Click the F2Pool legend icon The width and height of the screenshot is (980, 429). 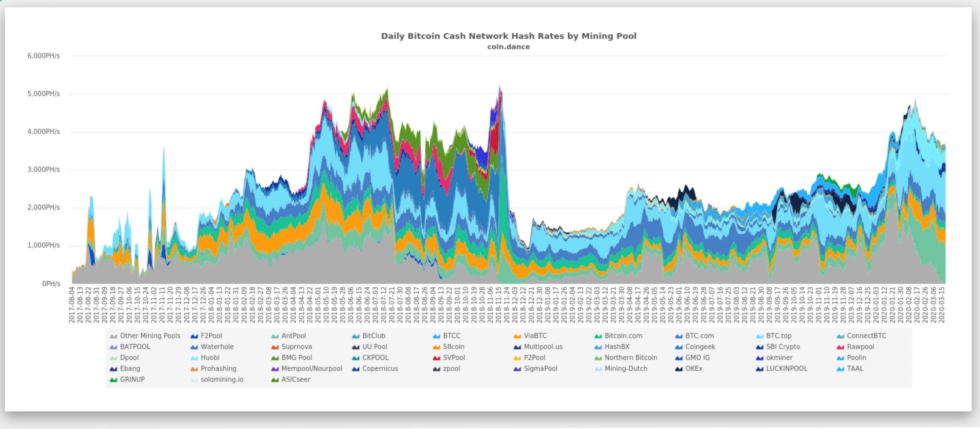tap(191, 336)
